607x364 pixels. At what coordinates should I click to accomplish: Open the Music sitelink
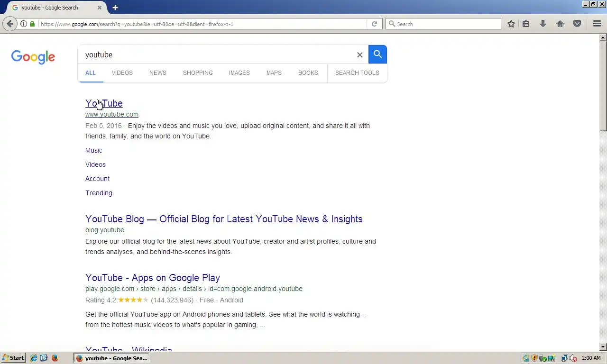coord(94,150)
